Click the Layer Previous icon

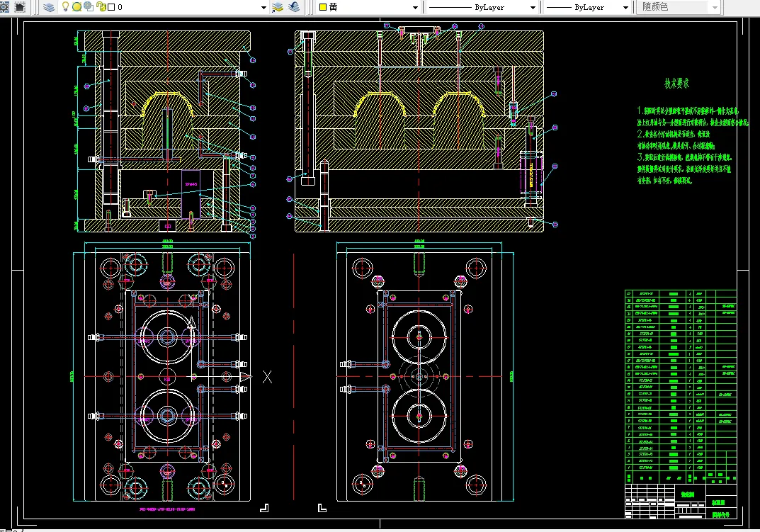(x=294, y=7)
